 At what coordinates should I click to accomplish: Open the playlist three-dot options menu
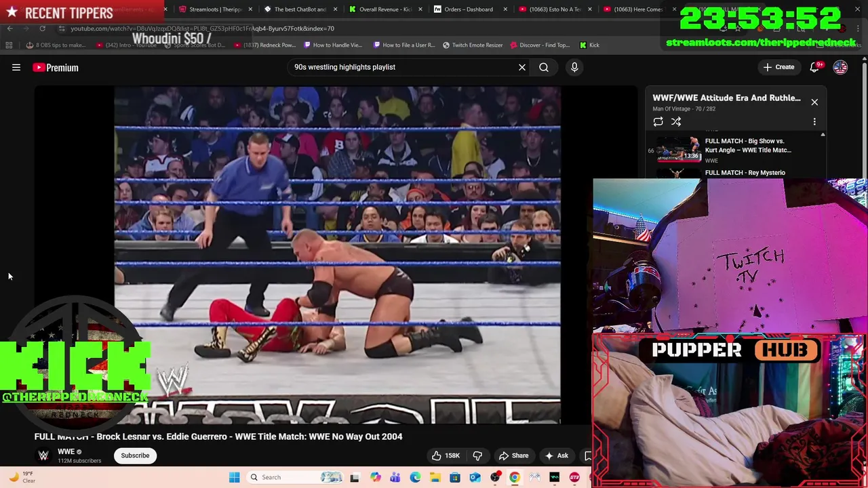(814, 121)
